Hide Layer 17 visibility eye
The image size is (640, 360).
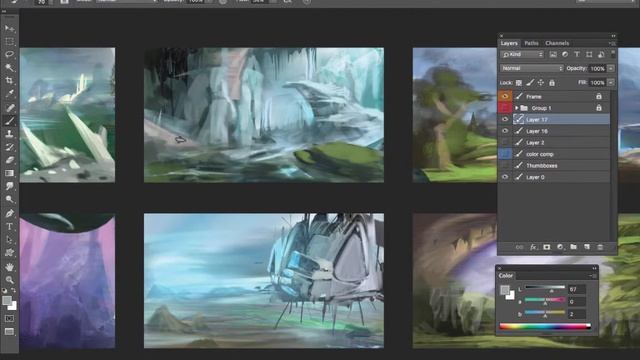(x=505, y=119)
